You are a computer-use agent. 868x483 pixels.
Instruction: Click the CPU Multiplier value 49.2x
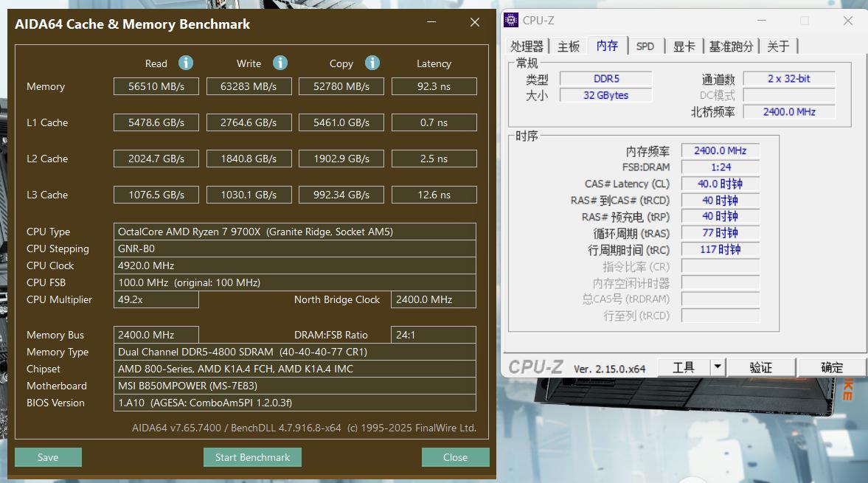coord(156,299)
